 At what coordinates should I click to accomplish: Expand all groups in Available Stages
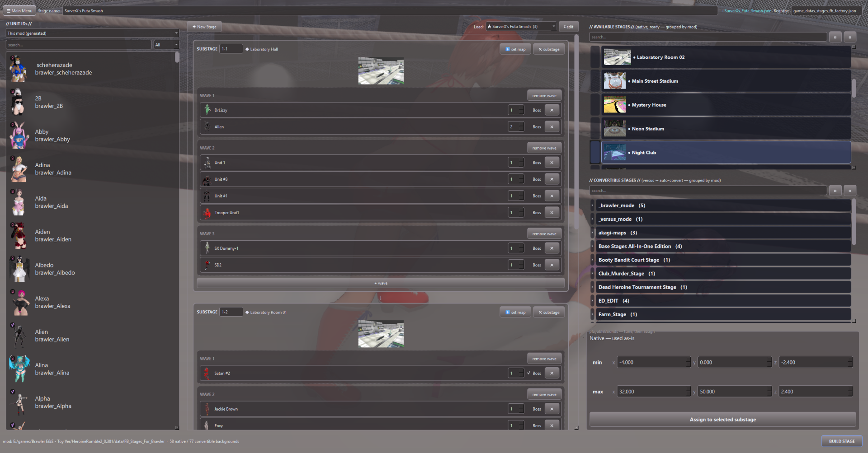(x=835, y=37)
